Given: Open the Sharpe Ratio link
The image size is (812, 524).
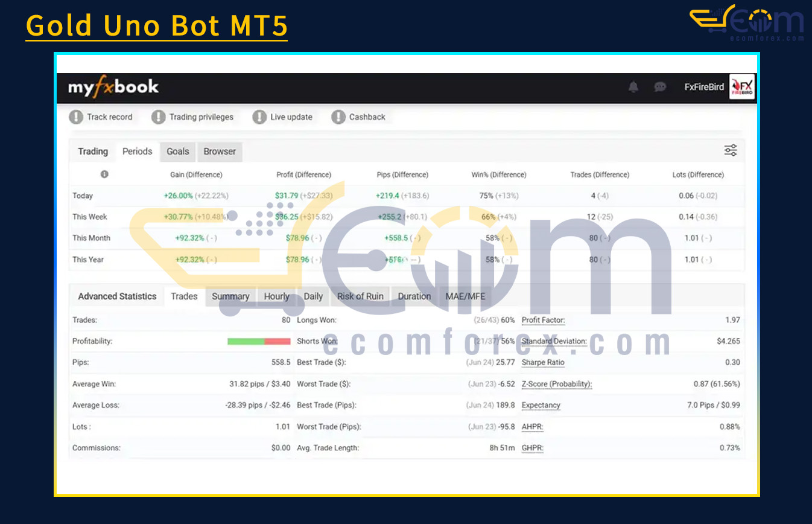Looking at the screenshot, I should (543, 363).
